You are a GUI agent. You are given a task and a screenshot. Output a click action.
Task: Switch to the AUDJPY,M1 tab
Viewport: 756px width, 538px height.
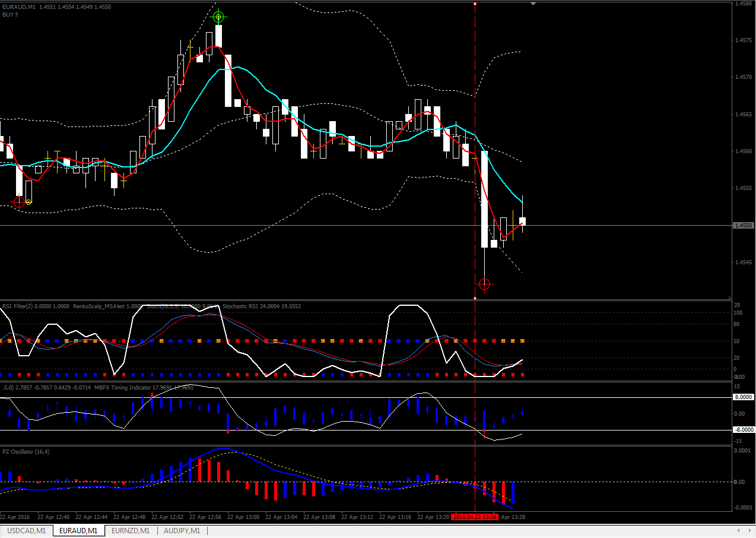182,530
